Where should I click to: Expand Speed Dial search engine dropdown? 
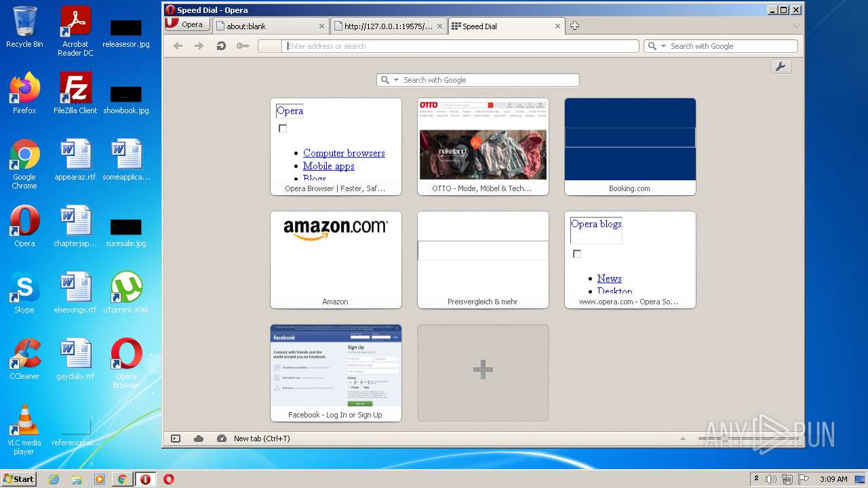pos(396,80)
